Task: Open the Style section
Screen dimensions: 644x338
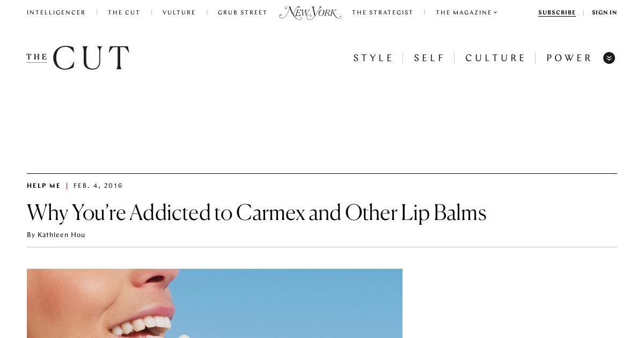Action: coord(374,58)
